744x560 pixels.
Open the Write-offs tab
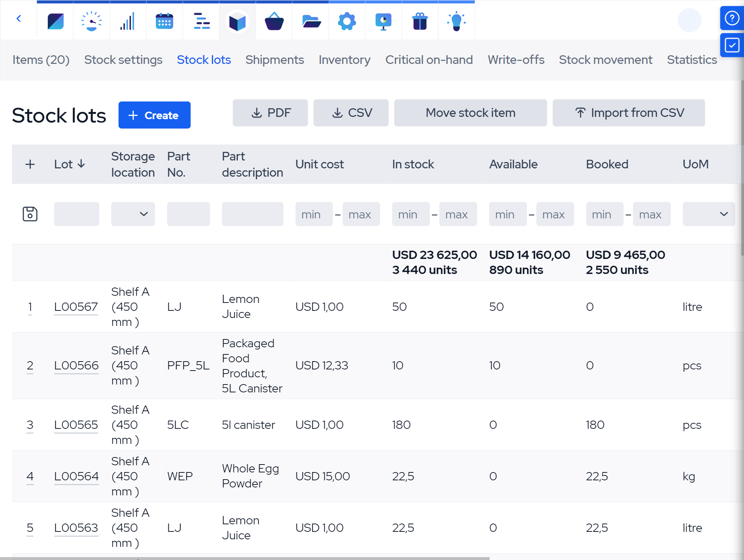coord(516,60)
